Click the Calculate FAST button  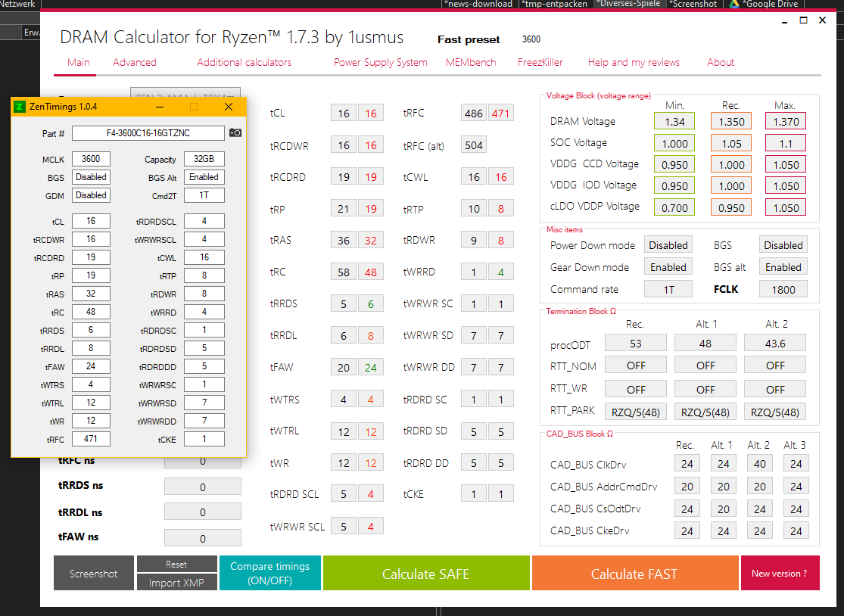635,573
